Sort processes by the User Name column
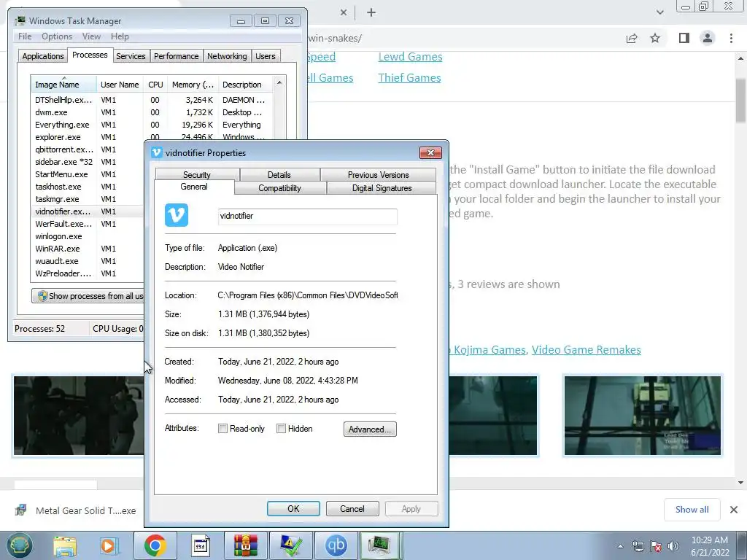 [120, 85]
